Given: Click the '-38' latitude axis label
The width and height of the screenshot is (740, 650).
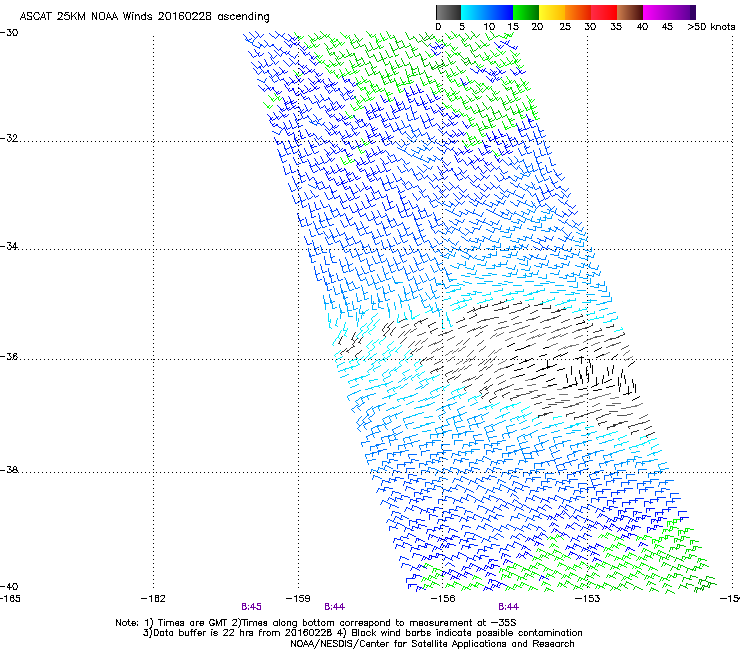Looking at the screenshot, I should point(9,470).
